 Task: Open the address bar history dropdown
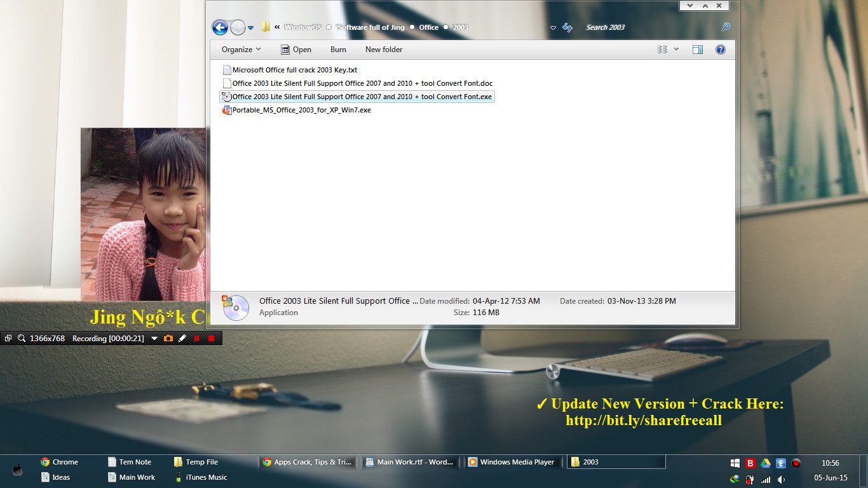pos(553,28)
